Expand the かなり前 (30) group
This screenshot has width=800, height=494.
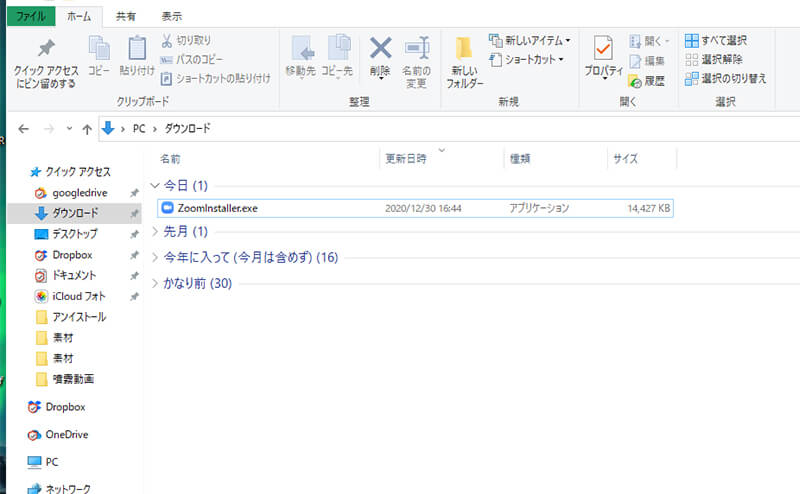coord(155,283)
